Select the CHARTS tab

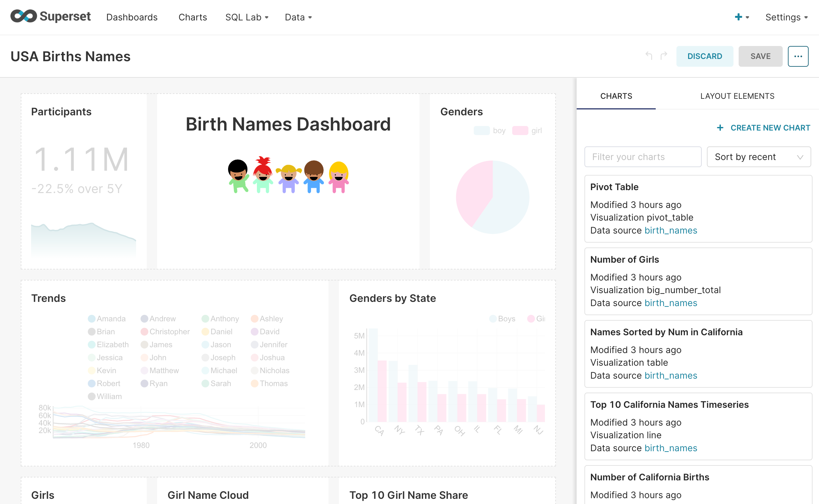tap(616, 96)
